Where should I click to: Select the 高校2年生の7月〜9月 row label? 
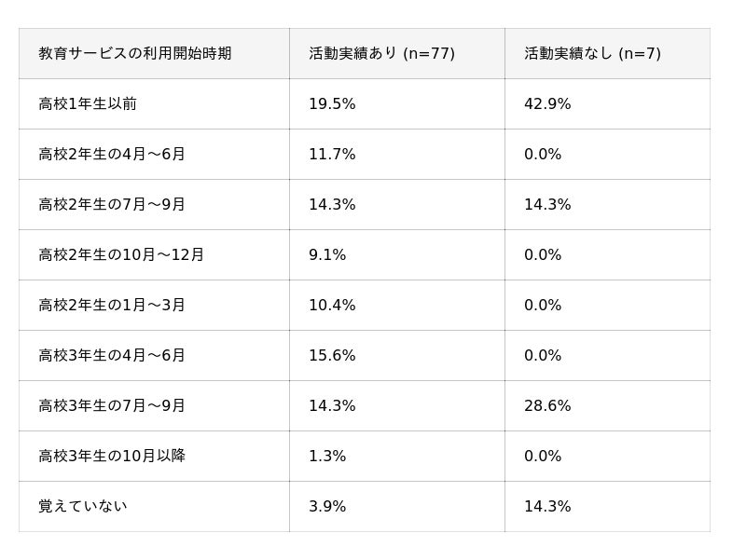(x=112, y=205)
